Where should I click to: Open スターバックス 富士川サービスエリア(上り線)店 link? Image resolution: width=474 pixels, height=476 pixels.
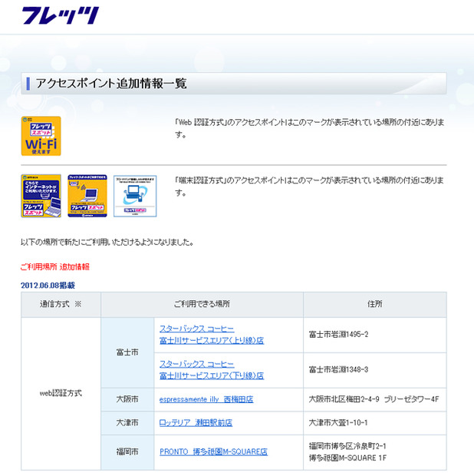coord(212,335)
